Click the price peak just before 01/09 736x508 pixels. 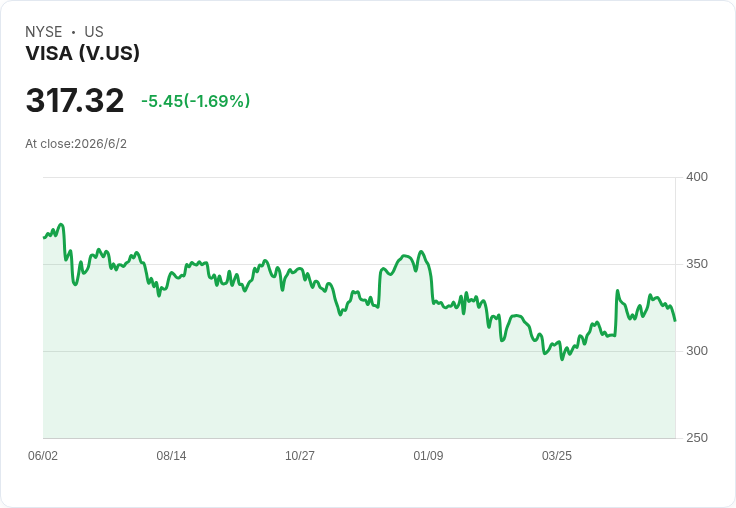click(421, 252)
